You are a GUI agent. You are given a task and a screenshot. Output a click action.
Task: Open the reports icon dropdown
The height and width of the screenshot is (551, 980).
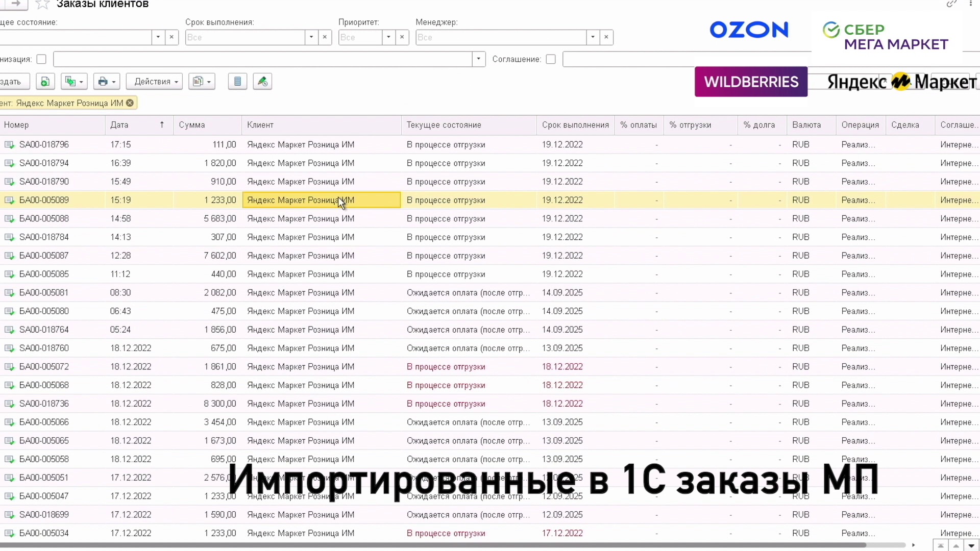(202, 82)
